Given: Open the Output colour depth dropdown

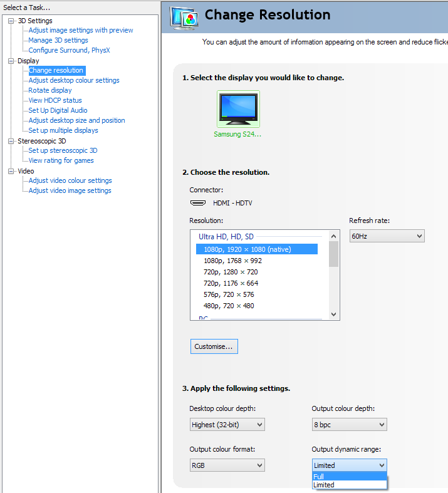Looking at the screenshot, I should 349,425.
